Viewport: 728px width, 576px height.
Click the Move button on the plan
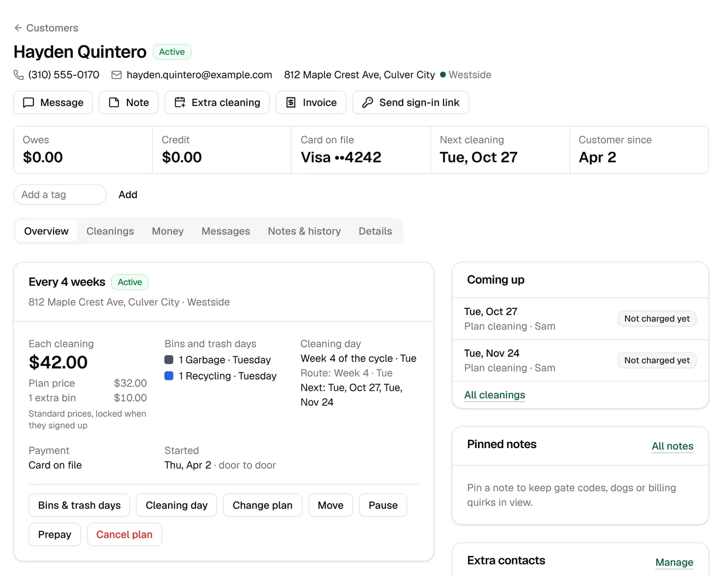tap(331, 505)
